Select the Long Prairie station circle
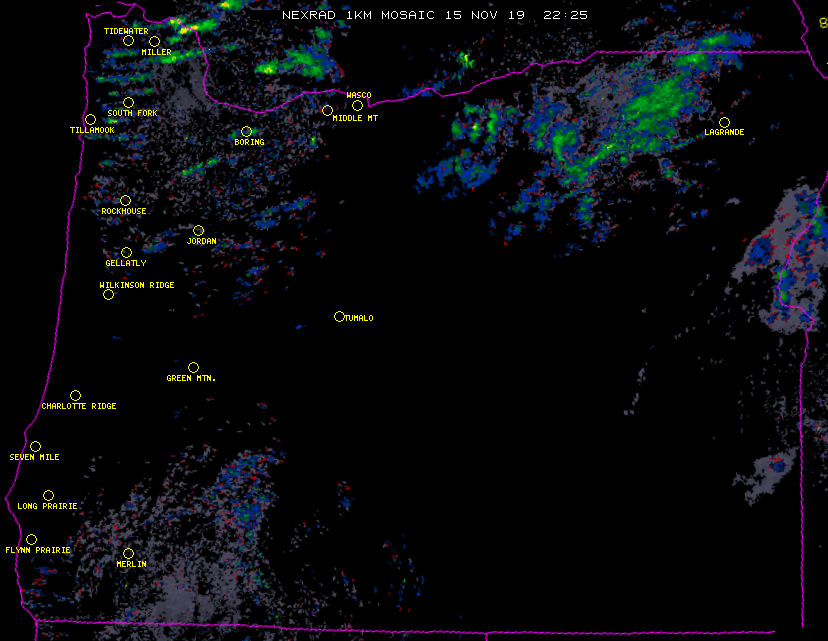Image resolution: width=828 pixels, height=641 pixels. (x=48, y=495)
